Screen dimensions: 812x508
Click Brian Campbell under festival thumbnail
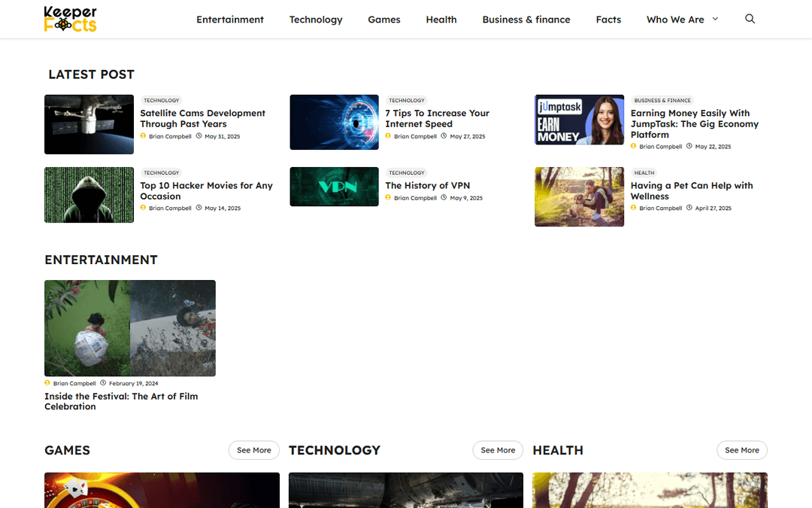click(74, 384)
